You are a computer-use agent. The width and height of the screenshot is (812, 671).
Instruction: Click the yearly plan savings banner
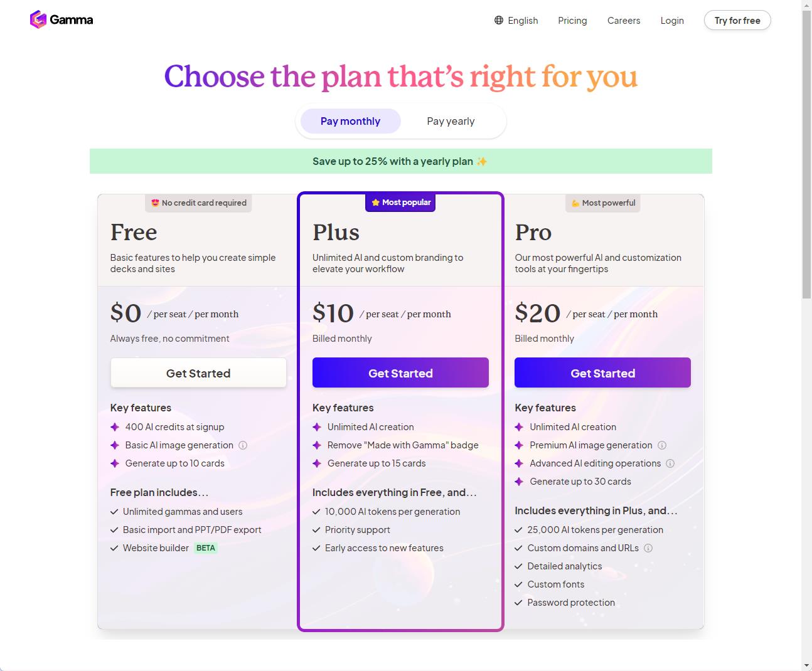point(400,161)
